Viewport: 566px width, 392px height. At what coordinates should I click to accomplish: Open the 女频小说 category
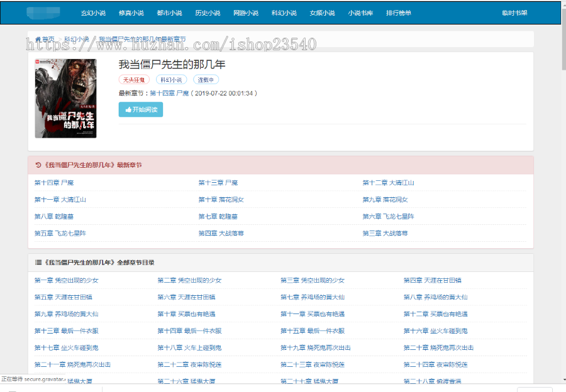pyautogui.click(x=322, y=11)
